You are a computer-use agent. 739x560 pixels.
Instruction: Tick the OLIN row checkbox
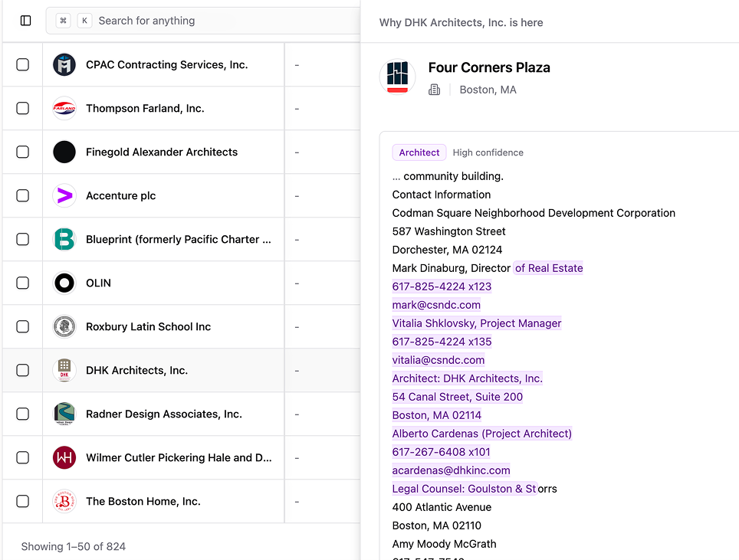coord(23,283)
